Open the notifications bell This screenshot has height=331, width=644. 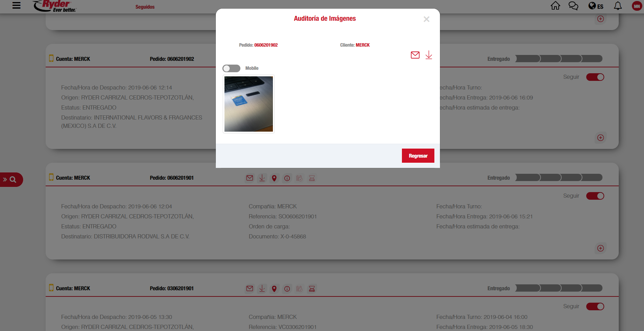tap(617, 6)
